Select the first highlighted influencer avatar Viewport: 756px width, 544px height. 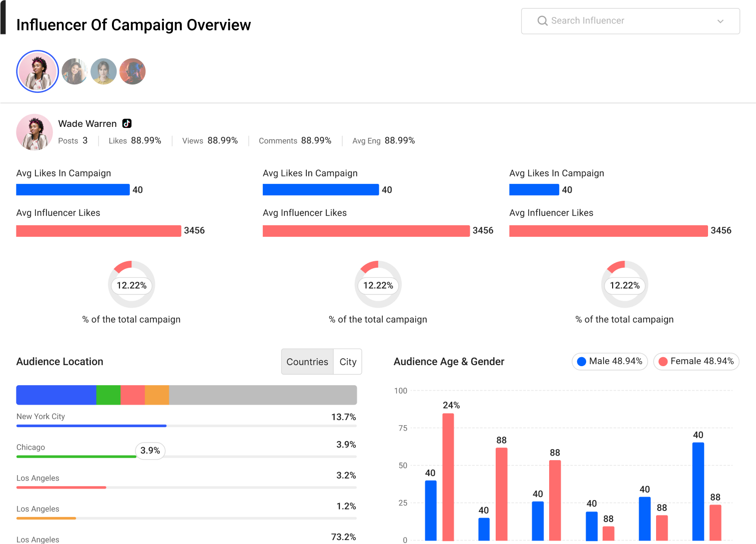(x=37, y=71)
